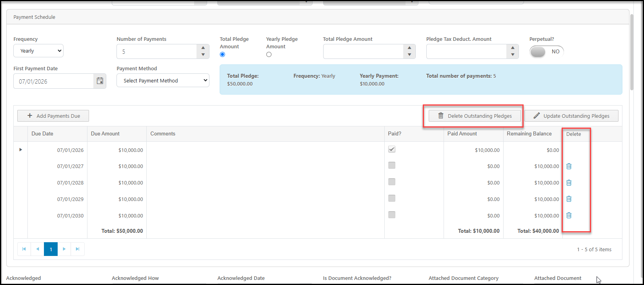Image resolution: width=644 pixels, height=285 pixels.
Task: Click the Paid? column header
Action: click(414, 134)
